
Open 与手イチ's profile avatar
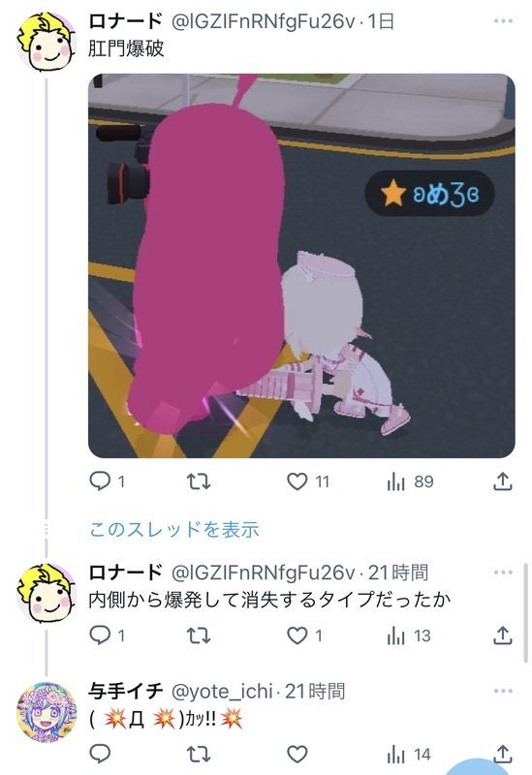click(47, 712)
